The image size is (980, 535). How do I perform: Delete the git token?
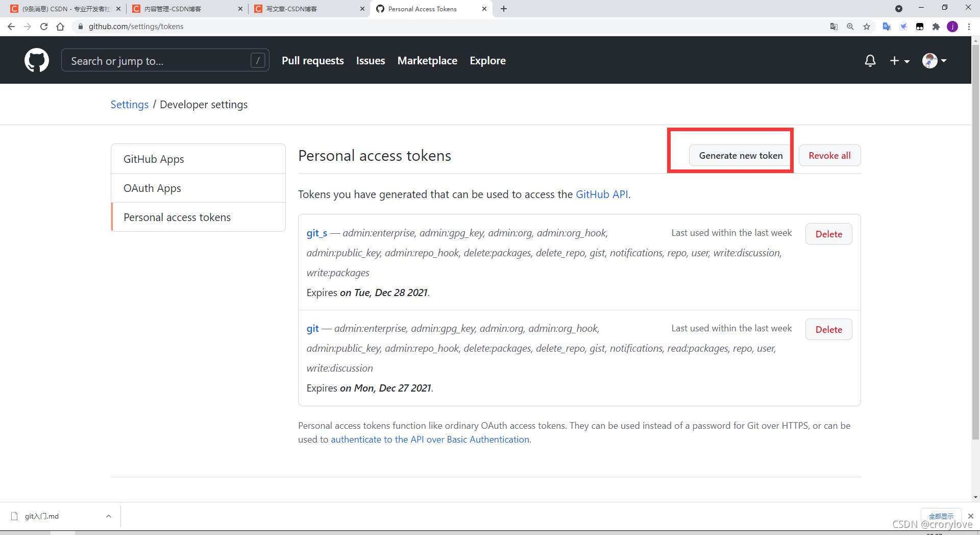point(828,330)
